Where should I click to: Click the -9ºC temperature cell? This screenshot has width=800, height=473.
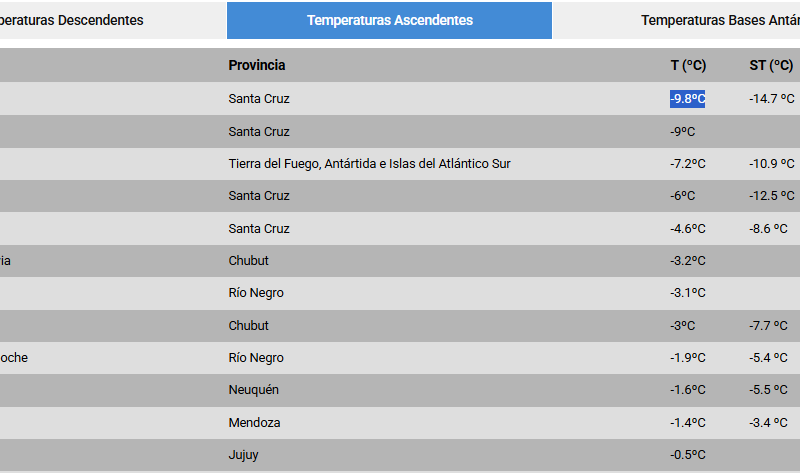[683, 131]
